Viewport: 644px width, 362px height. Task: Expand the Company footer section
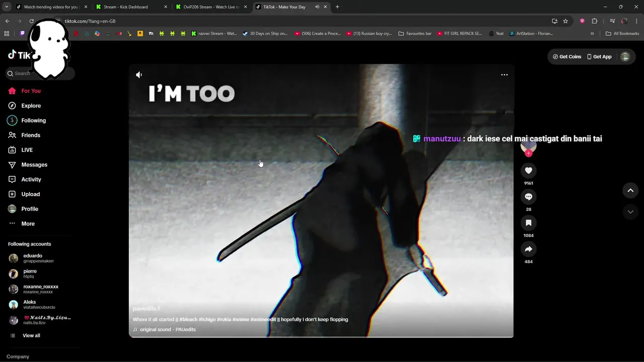(18, 356)
